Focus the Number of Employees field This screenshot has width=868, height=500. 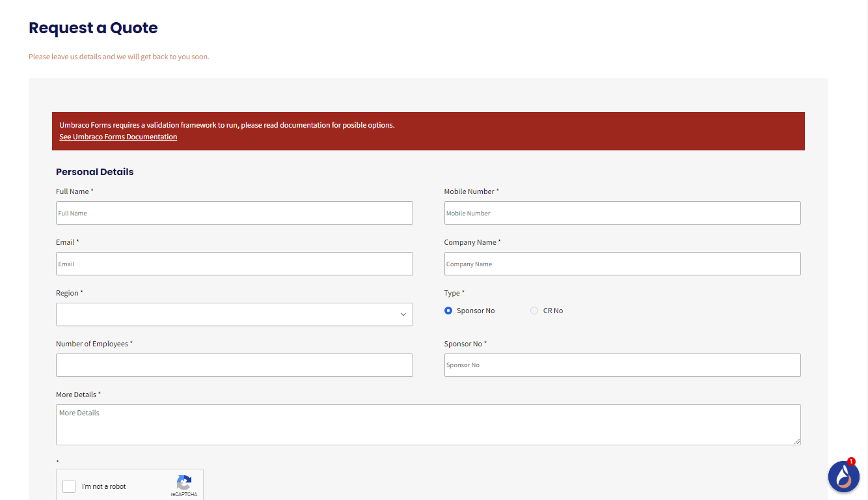coord(234,365)
